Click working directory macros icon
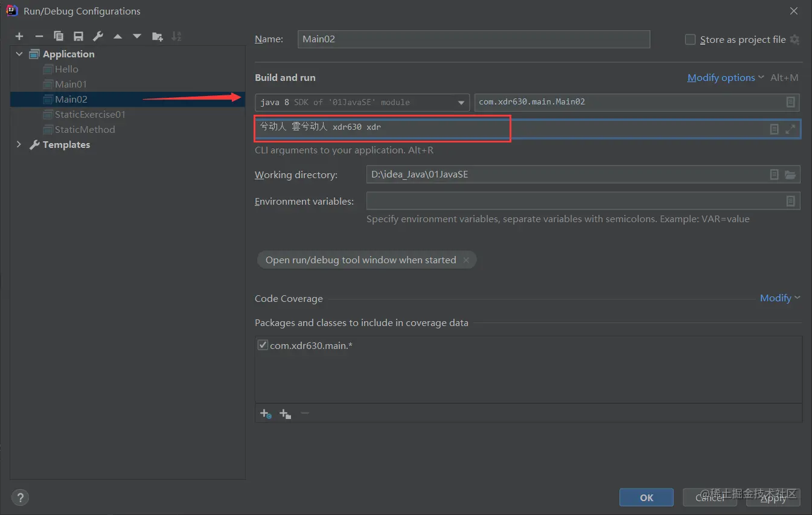 774,174
